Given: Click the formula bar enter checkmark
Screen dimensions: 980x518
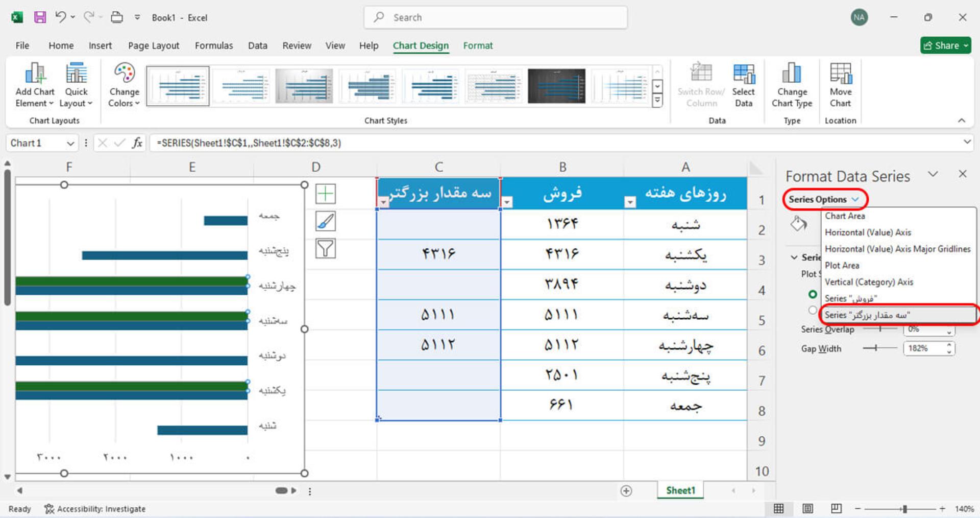Looking at the screenshot, I should tap(119, 143).
